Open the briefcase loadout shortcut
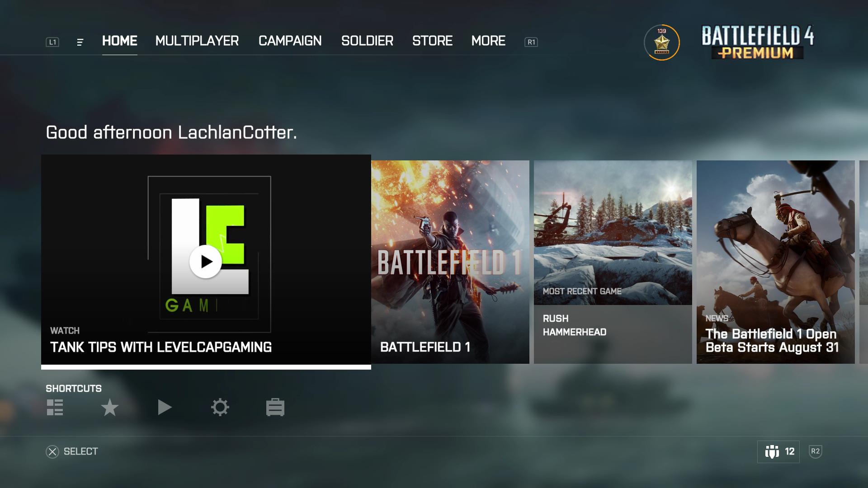 tap(275, 407)
